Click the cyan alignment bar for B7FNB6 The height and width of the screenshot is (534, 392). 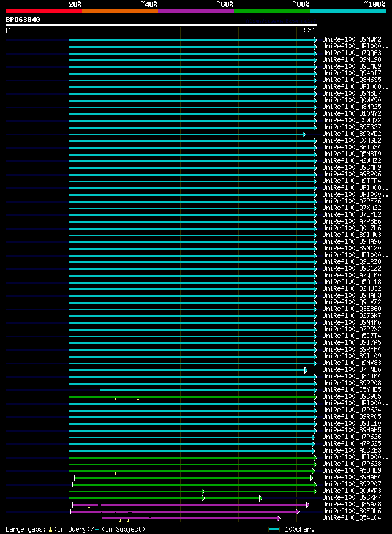[188, 370]
